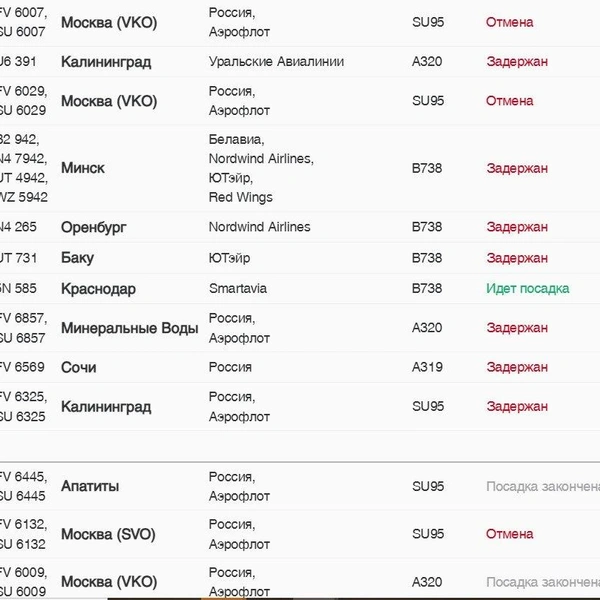Viewport: 600px width, 600px height.
Task: Click the Оренбург destination name
Action: pyautogui.click(x=93, y=227)
